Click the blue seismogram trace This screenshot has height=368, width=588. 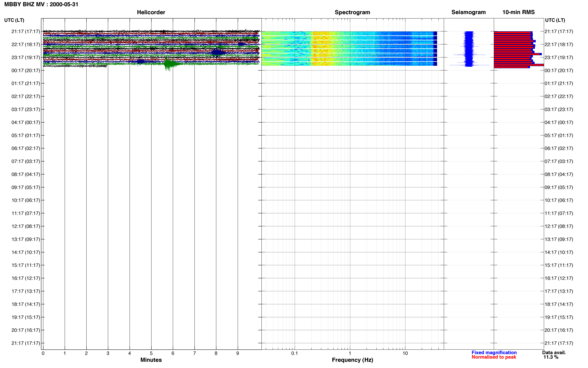pos(469,49)
